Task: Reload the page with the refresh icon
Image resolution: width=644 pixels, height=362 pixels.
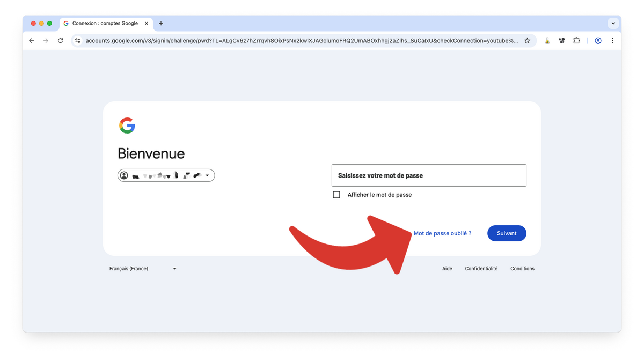Action: 60,41
